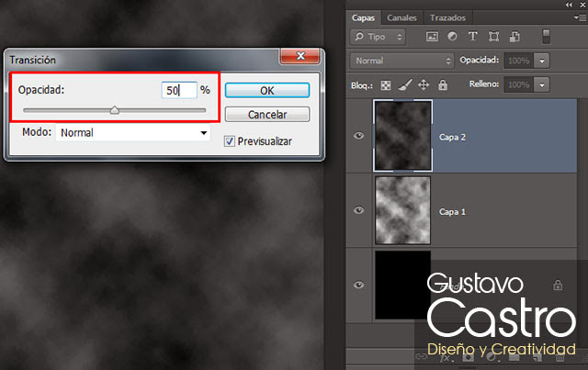Switch to the Canales tab
The height and width of the screenshot is (370, 588).
coord(402,17)
